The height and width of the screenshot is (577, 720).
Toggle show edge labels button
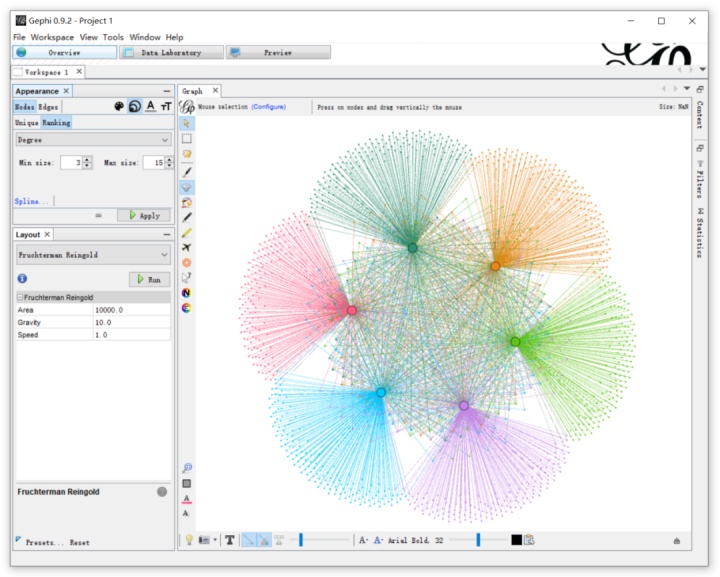point(279,540)
